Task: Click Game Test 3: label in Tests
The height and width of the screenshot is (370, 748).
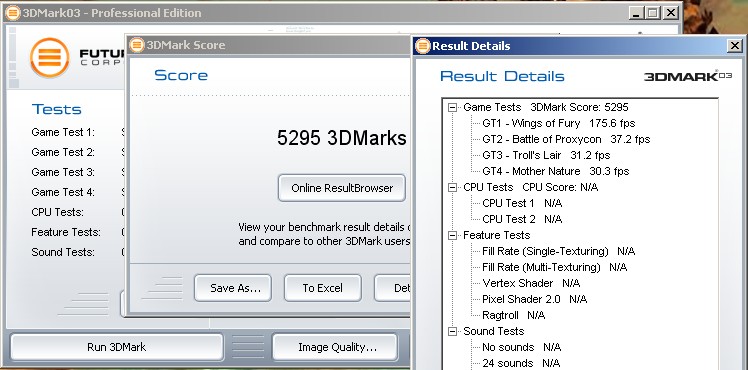Action: tap(63, 172)
